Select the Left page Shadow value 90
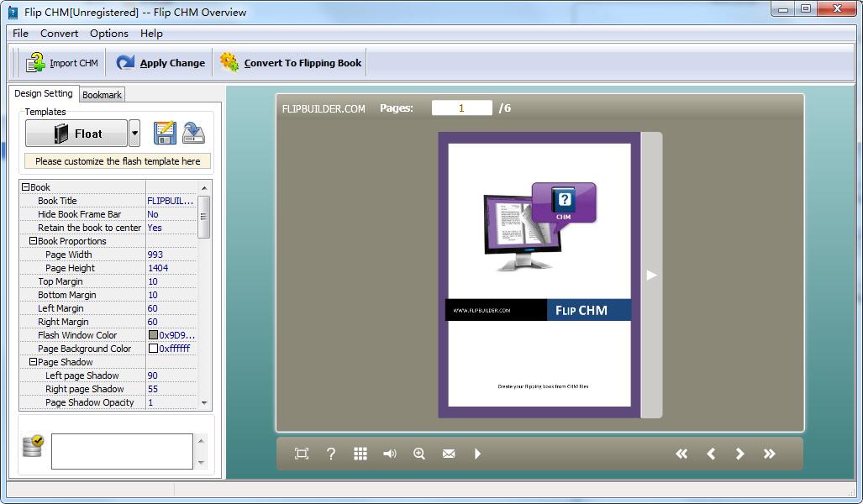The image size is (863, 504). pyautogui.click(x=171, y=375)
